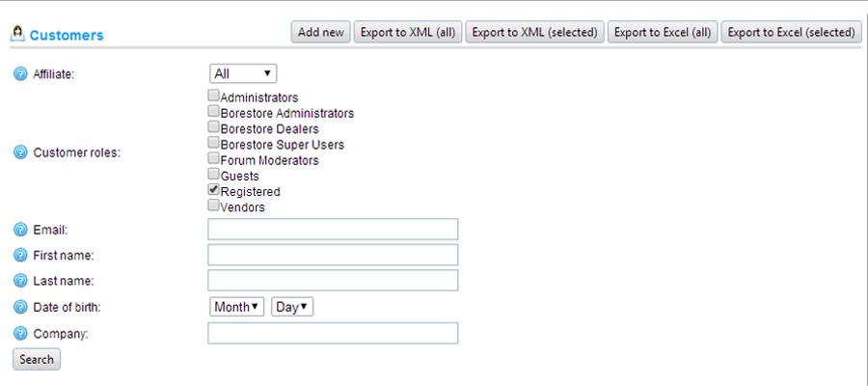Open the Month dropdown for date of birth
Screen dimensions: 868x386
(x=237, y=307)
